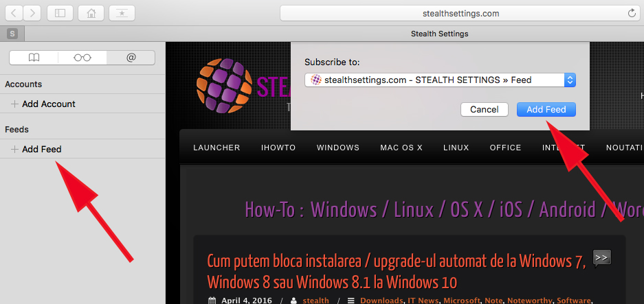Click the Cancel button in dialog
This screenshot has width=644, height=304.
485,110
